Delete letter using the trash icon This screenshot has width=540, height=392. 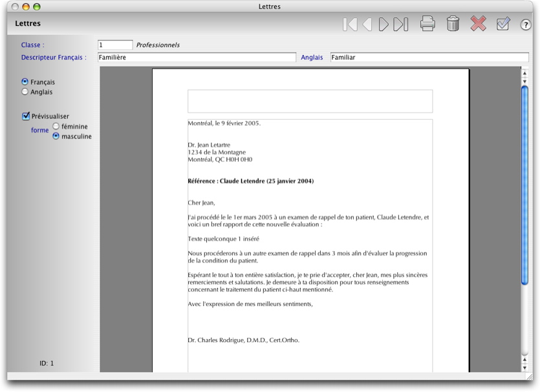pos(453,24)
